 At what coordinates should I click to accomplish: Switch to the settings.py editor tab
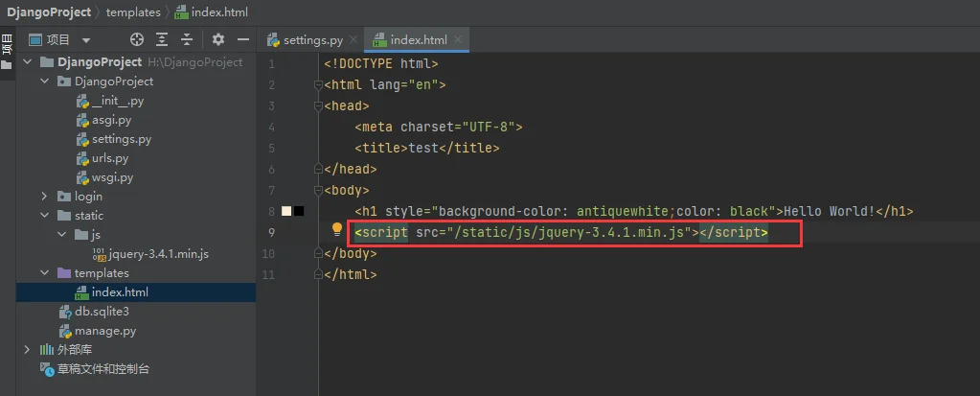coord(313,40)
